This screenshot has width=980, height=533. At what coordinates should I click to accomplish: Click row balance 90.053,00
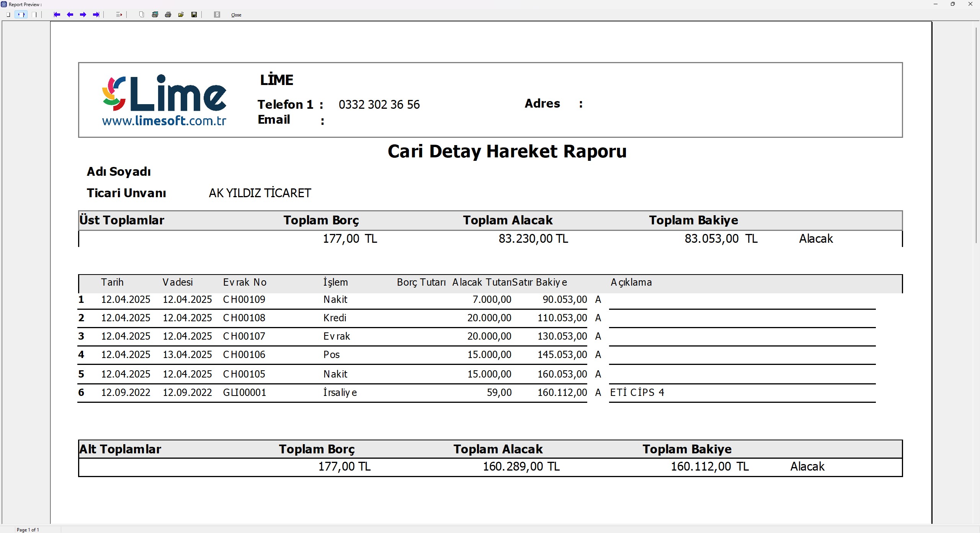pos(565,299)
